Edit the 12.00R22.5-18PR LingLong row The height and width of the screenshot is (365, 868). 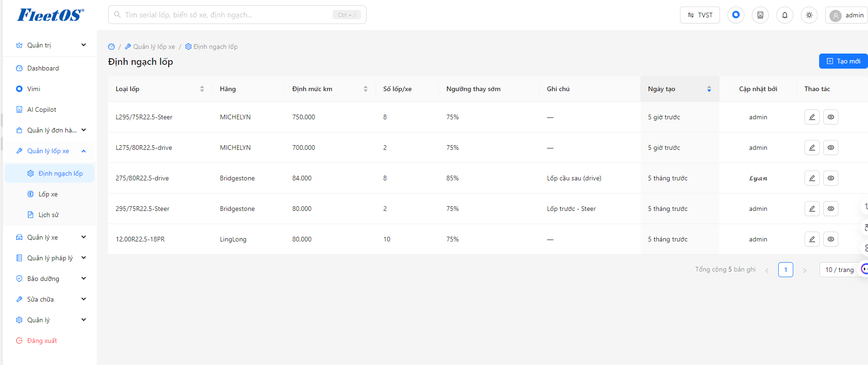[812, 239]
